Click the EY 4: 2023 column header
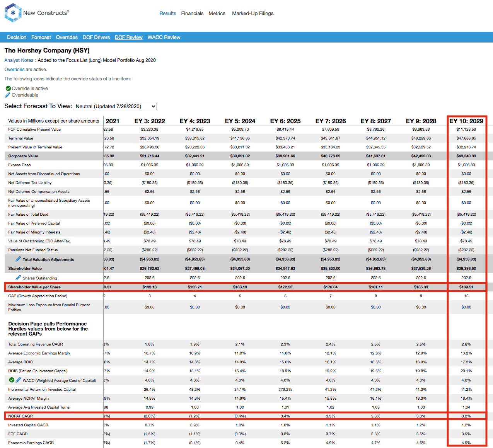The image size is (493, 448). pyautogui.click(x=195, y=121)
